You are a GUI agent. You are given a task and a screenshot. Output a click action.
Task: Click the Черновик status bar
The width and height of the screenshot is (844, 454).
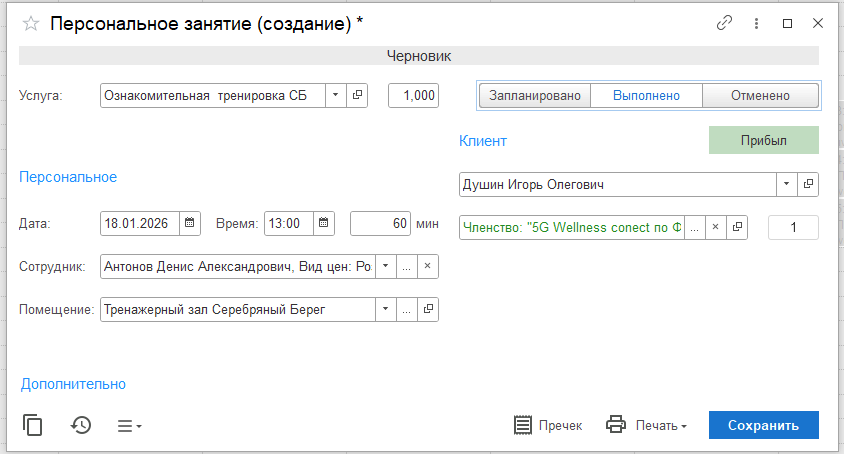tap(419, 56)
